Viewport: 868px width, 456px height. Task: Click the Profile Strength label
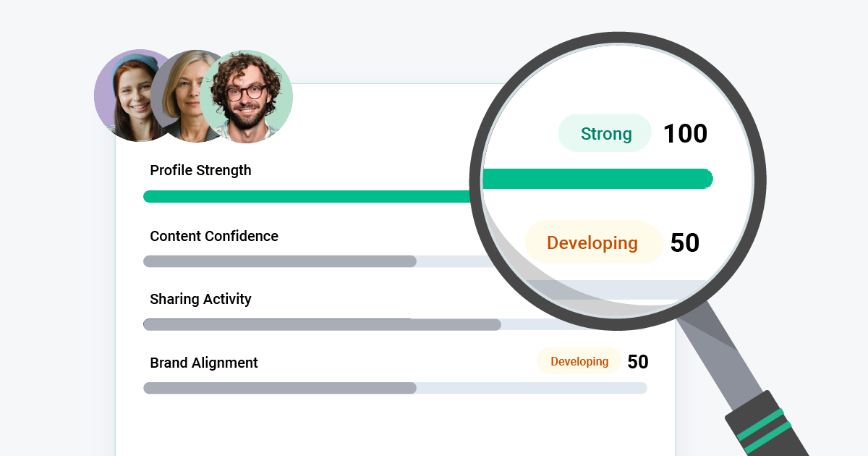pos(200,170)
